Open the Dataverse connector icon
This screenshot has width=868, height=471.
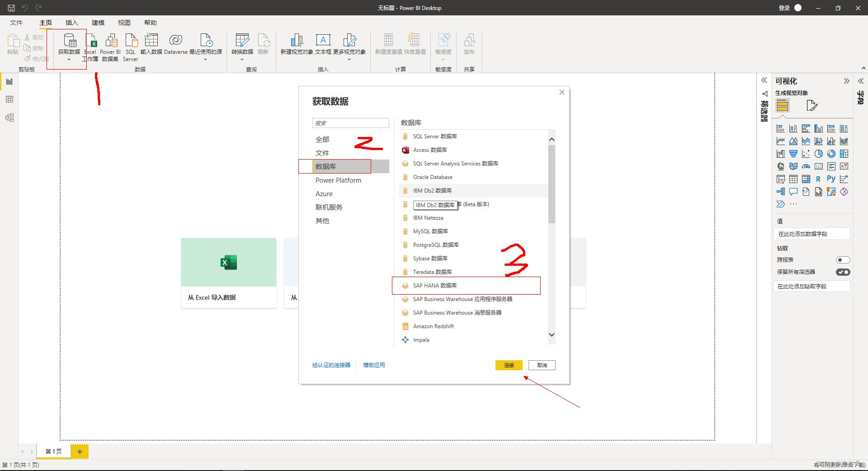[x=175, y=40]
